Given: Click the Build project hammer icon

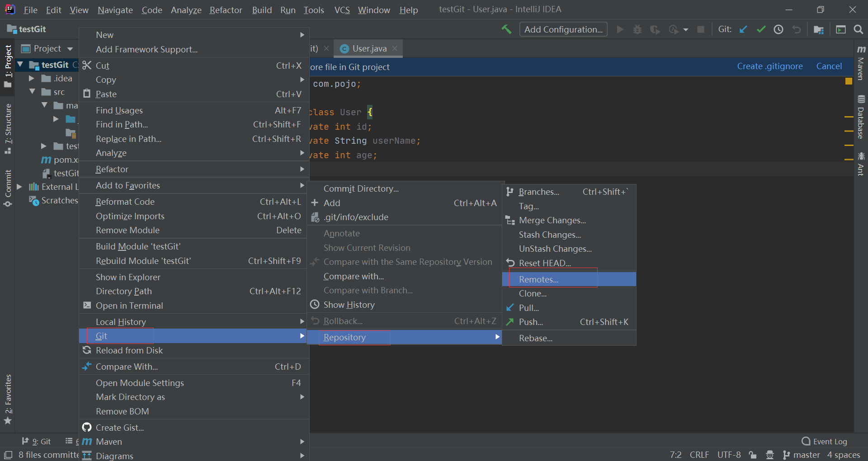Looking at the screenshot, I should click(506, 29).
